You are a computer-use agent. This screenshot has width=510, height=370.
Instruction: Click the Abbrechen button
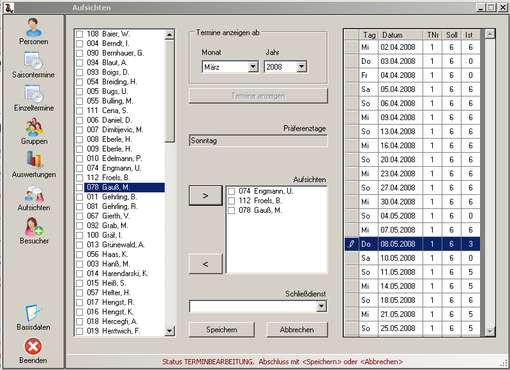coord(297,330)
